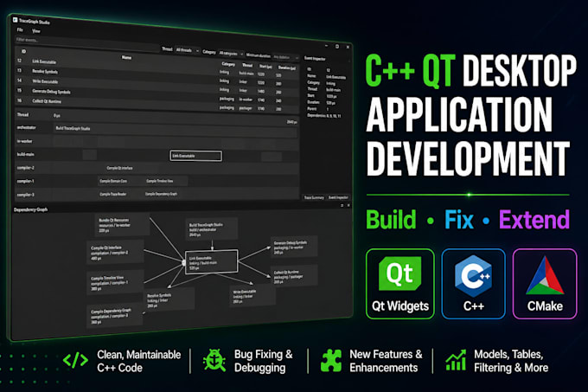This screenshot has height=392, width=588.
Task: Select the Compile Timeline View graph node
Action: click(115, 283)
